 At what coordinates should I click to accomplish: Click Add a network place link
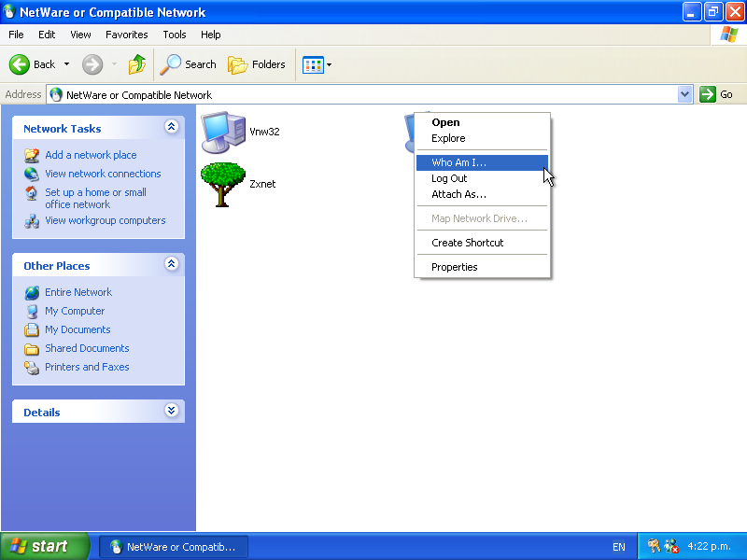(91, 155)
